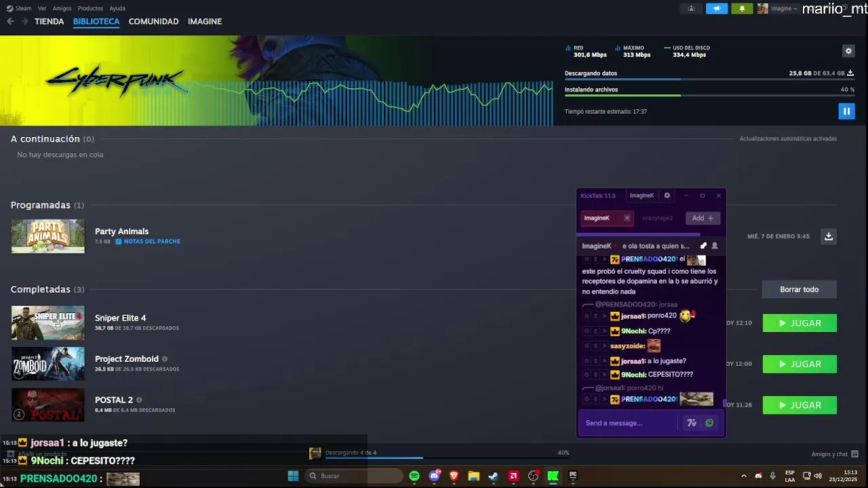Select the ImagineK tab in KickTalk title bar
This screenshot has width=868, height=488.
click(642, 196)
